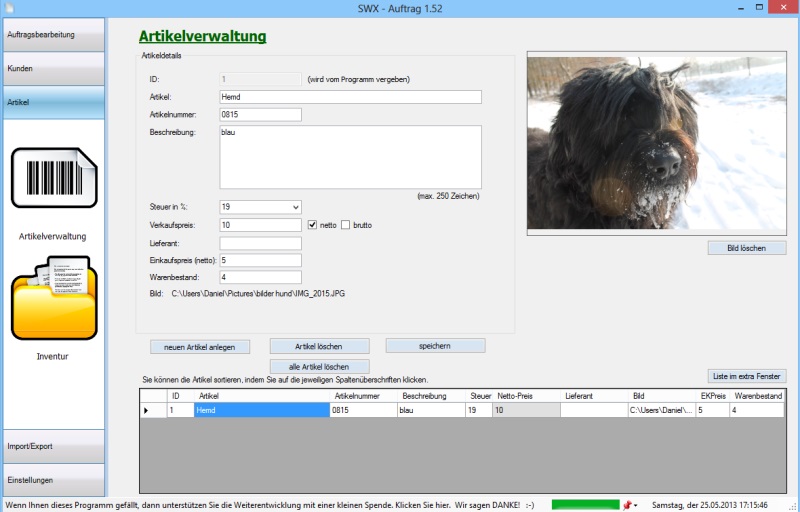Open the Import/Export section
The height and width of the screenshot is (512, 800).
click(53, 446)
